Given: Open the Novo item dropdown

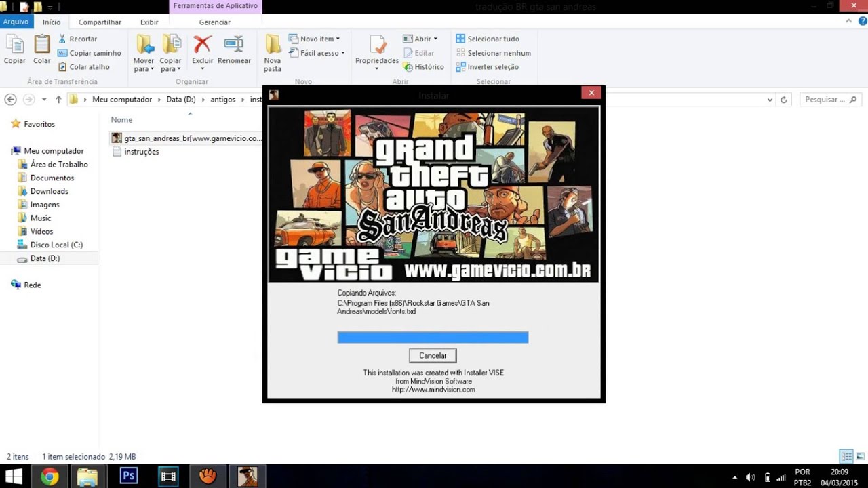Looking at the screenshot, I should click(x=315, y=39).
